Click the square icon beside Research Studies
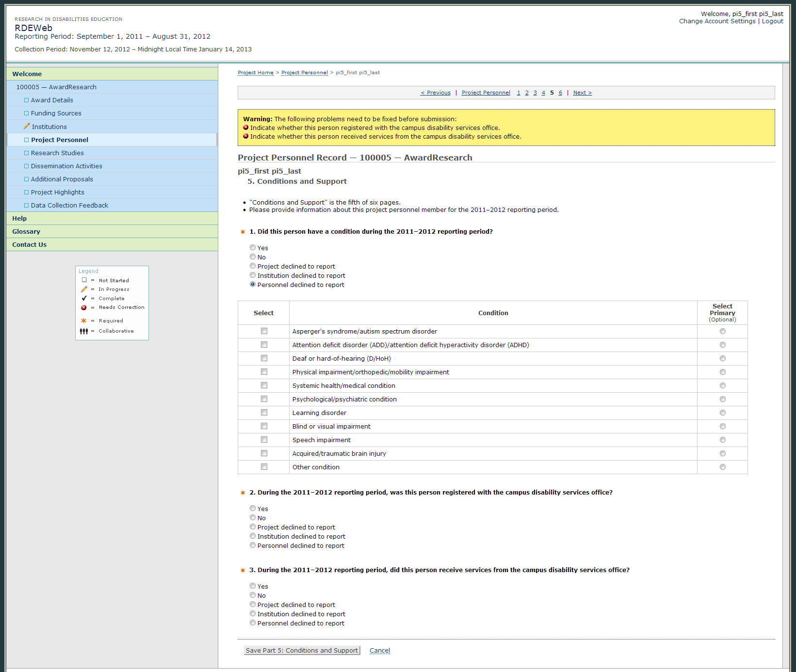 (27, 153)
